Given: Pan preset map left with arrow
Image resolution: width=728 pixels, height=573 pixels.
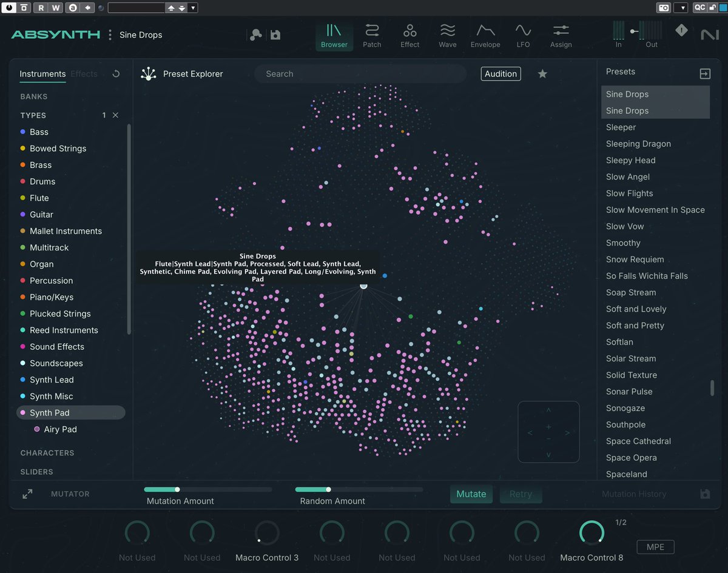Looking at the screenshot, I should pos(530,433).
